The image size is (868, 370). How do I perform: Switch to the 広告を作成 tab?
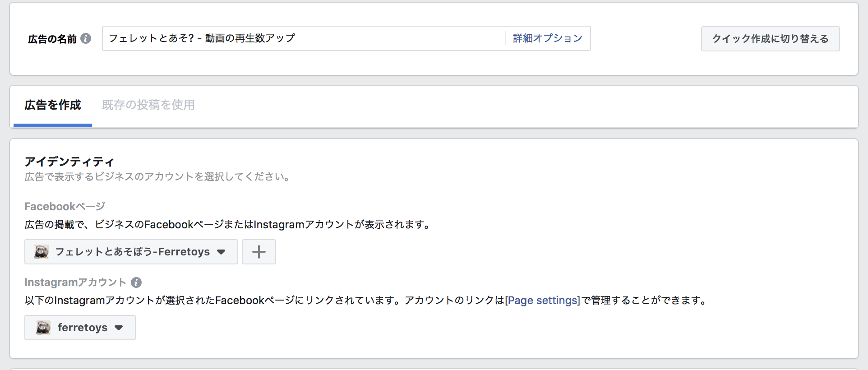53,105
